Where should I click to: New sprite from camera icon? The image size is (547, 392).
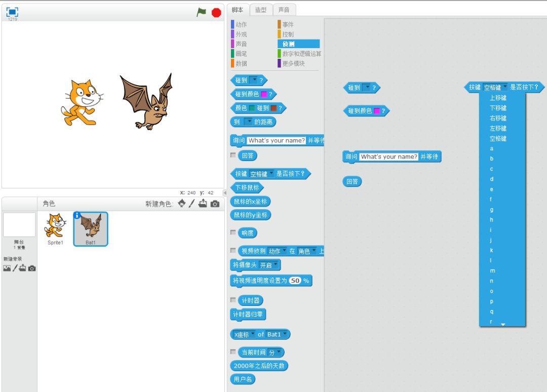[215, 204]
